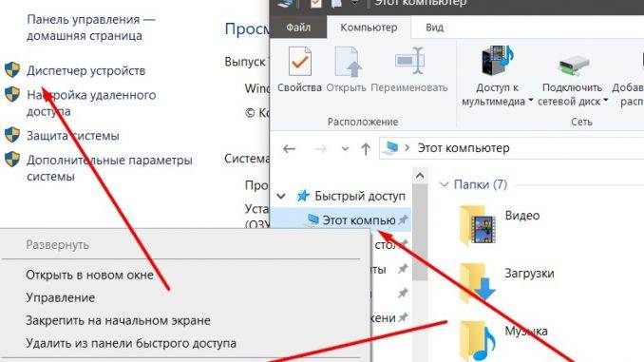The height and width of the screenshot is (362, 644).
Task: Collapse the Папки (7) group
Action: (444, 184)
